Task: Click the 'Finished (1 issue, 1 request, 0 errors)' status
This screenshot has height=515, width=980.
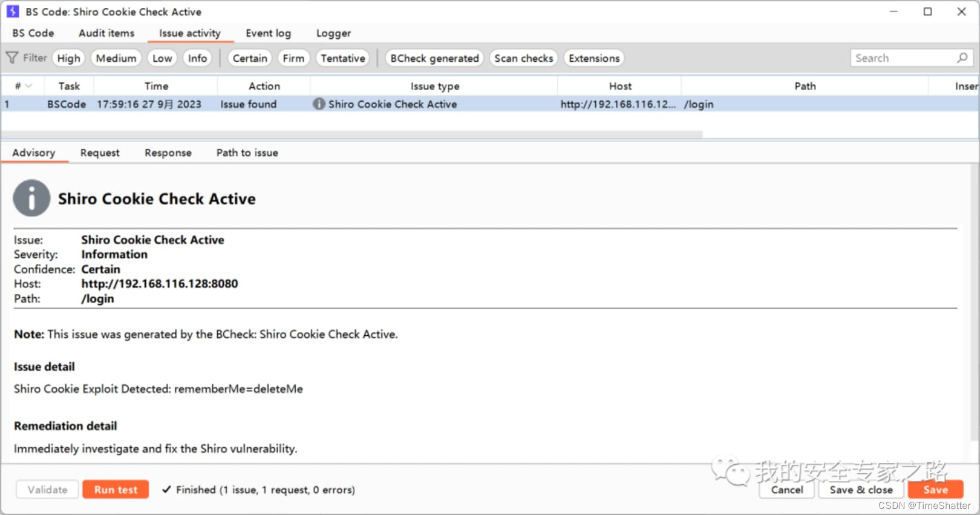Action: (x=266, y=490)
